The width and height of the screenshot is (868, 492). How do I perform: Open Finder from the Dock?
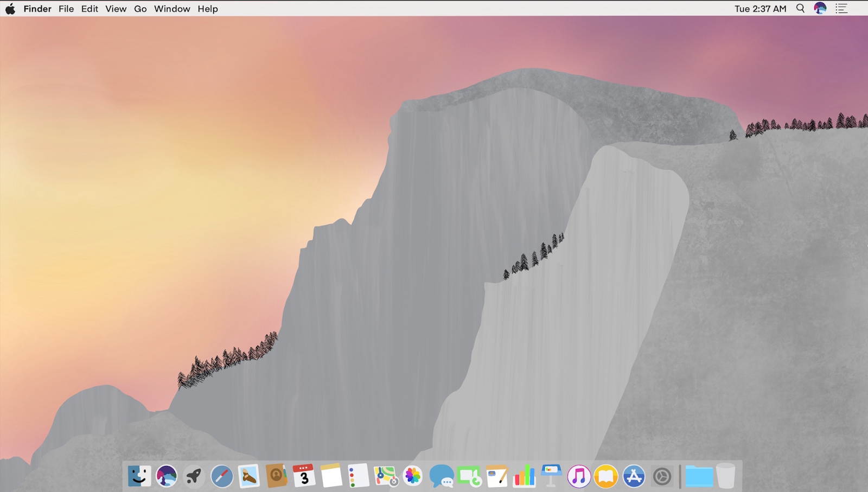pos(139,476)
